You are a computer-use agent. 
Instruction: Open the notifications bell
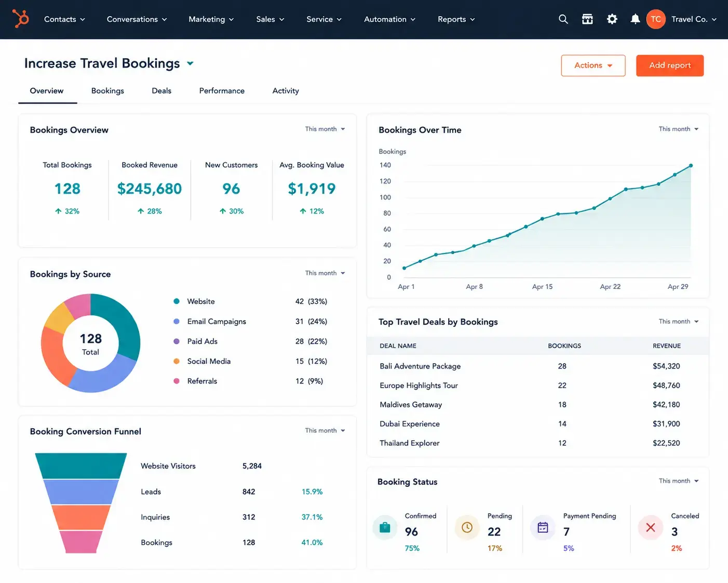click(x=635, y=19)
